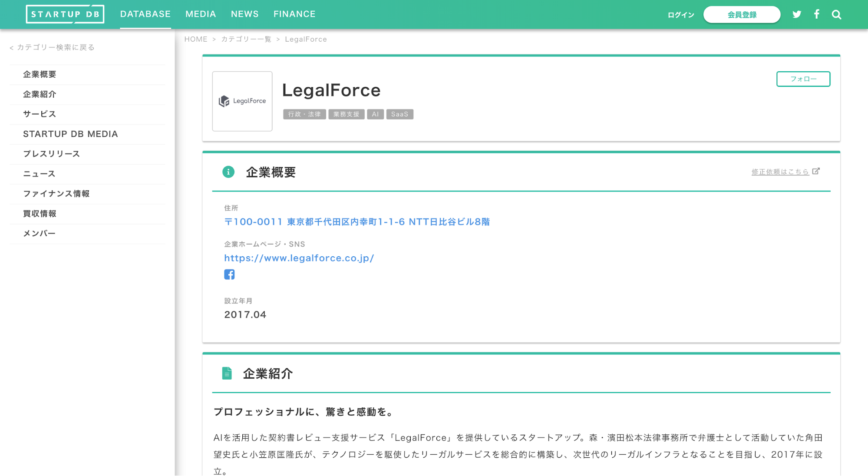Click the STARTUP DB logo
This screenshot has width=868, height=476.
65,14
